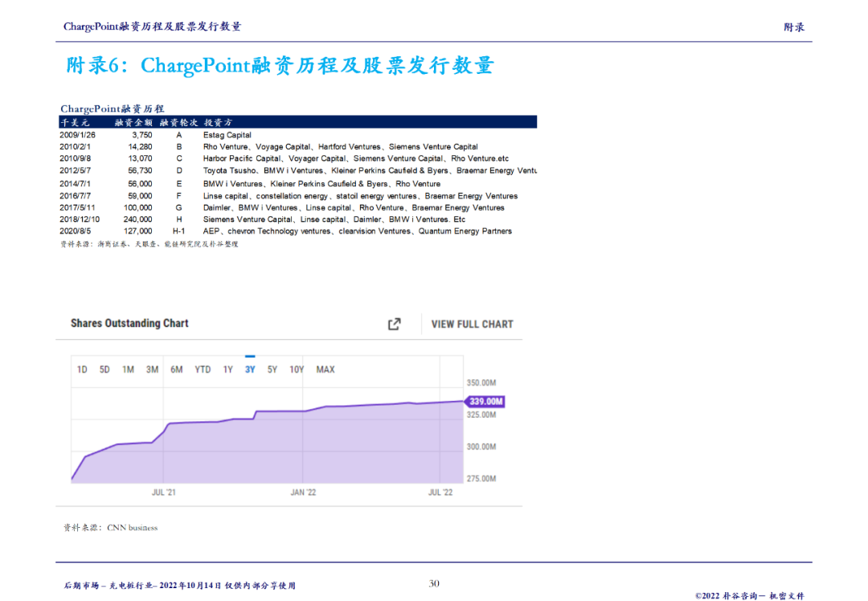Select the 1Y range tab
The height and width of the screenshot is (601, 868).
click(x=228, y=369)
